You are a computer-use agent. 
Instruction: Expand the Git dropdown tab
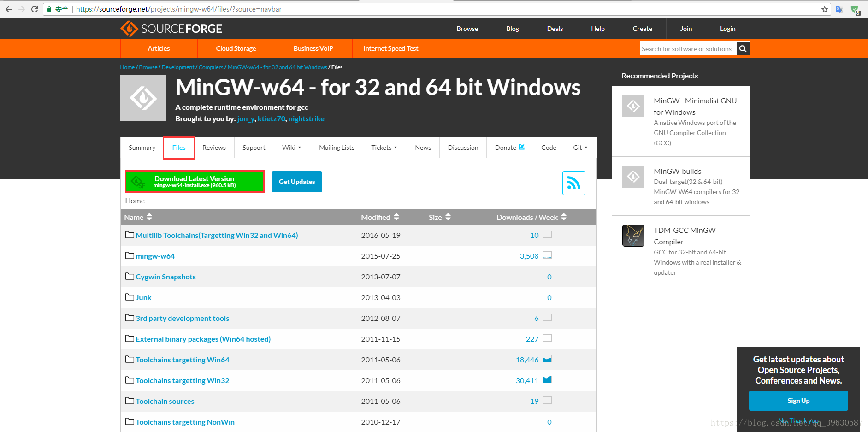click(x=580, y=148)
